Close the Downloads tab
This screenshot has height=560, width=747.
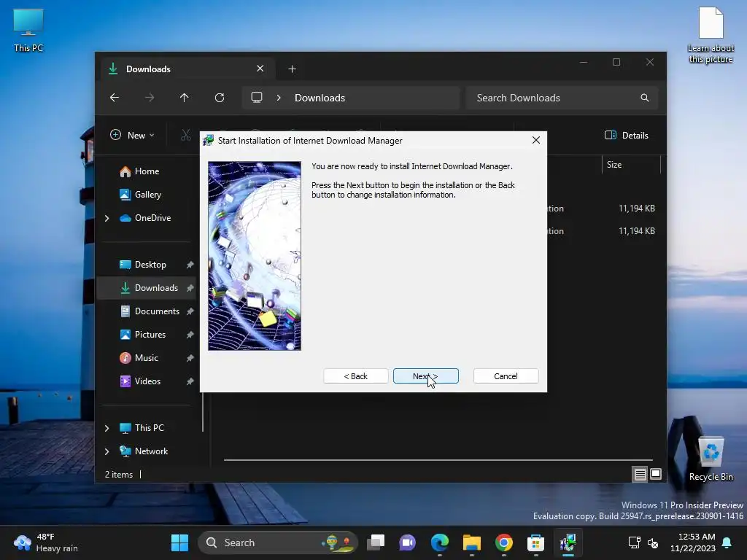coord(260,69)
